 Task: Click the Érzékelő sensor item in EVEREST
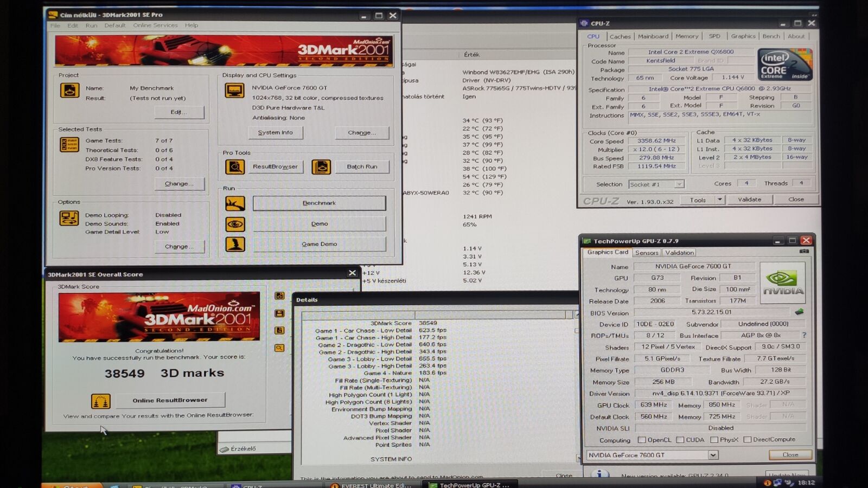238,449
